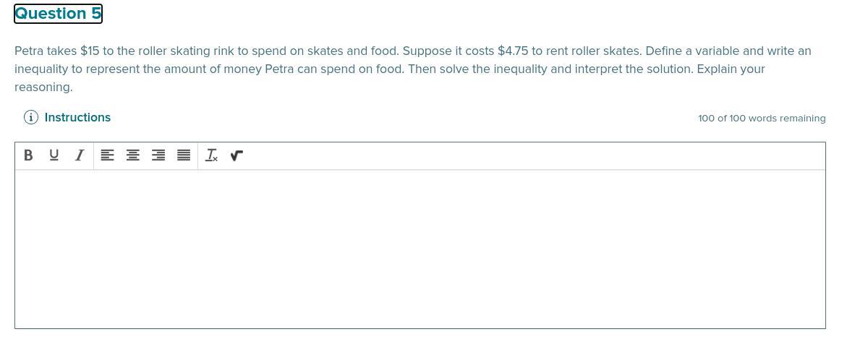Click the Question 5 heading

[x=58, y=14]
